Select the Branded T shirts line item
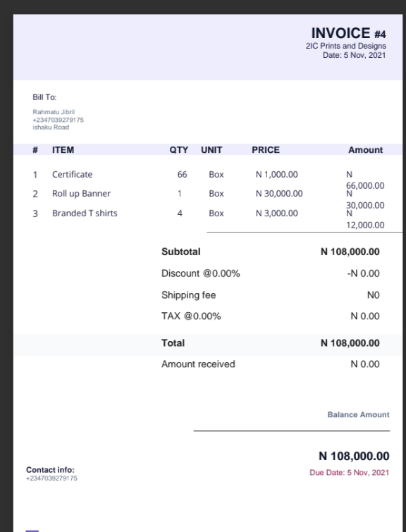Screen dimensions: 406x532 point(85,213)
